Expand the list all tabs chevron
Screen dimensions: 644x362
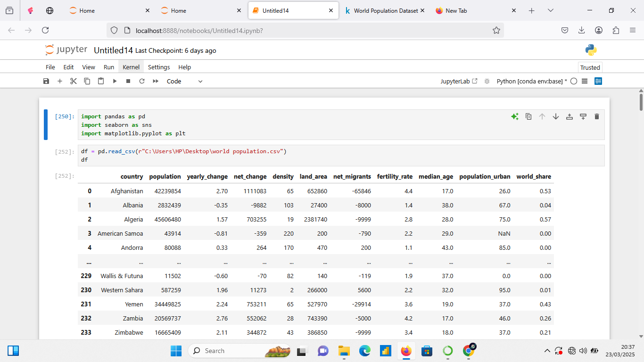550,10
